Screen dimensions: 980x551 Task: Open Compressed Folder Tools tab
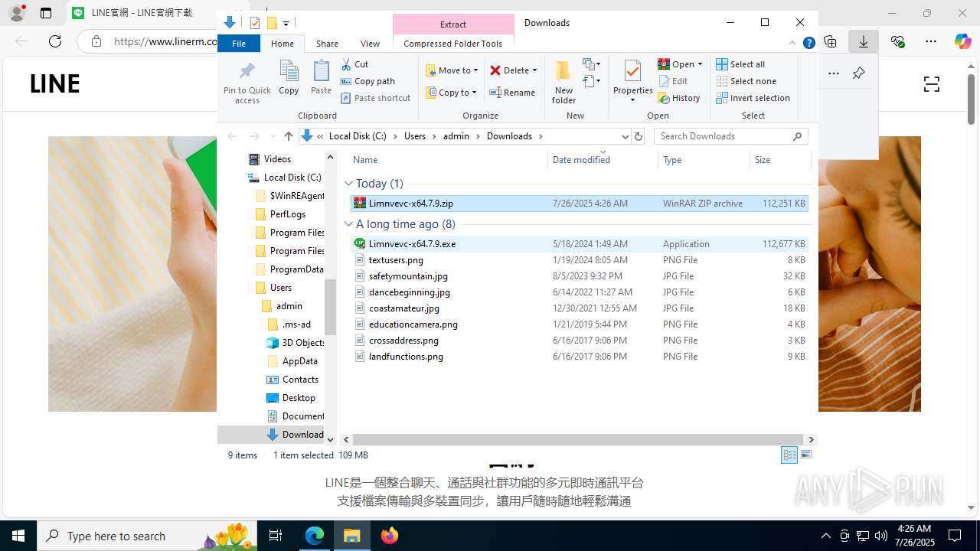[452, 44]
